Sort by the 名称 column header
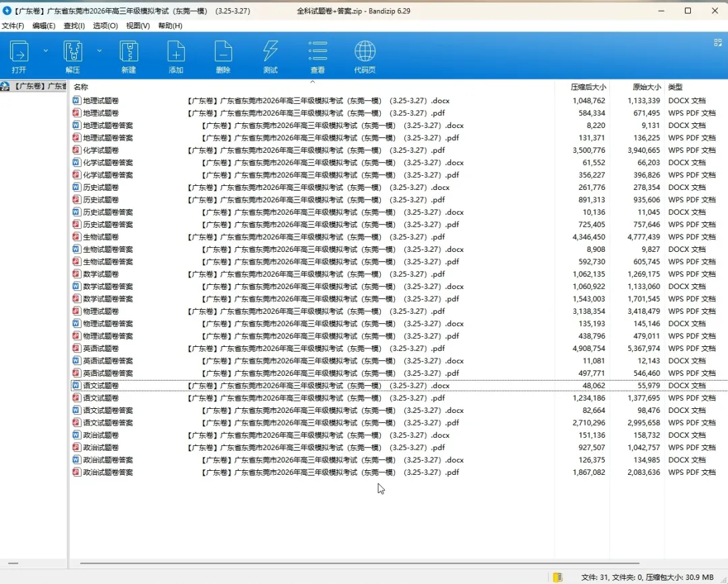The image size is (728, 584). [x=81, y=87]
